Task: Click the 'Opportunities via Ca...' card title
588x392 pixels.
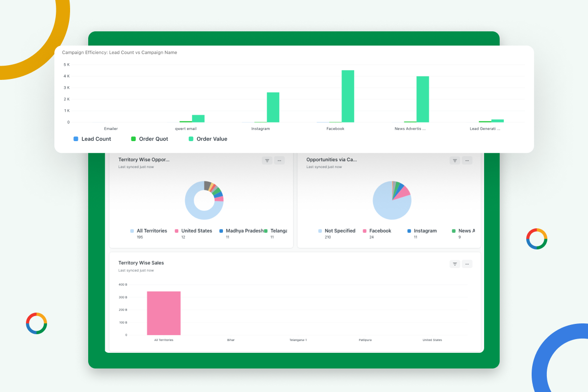Action: 332,160
